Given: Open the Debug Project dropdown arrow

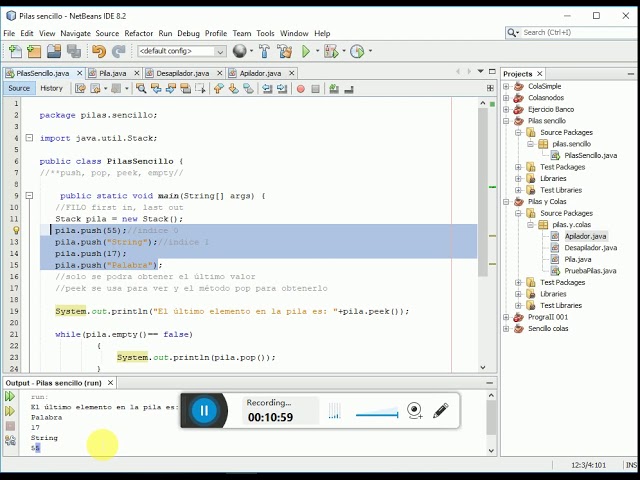Looking at the screenshot, I should point(344,51).
